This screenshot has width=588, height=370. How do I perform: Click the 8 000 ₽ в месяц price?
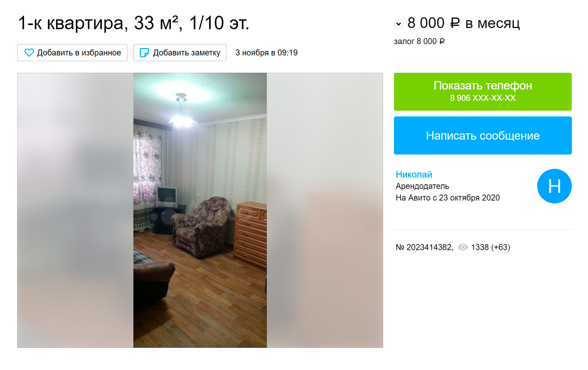[x=464, y=23]
